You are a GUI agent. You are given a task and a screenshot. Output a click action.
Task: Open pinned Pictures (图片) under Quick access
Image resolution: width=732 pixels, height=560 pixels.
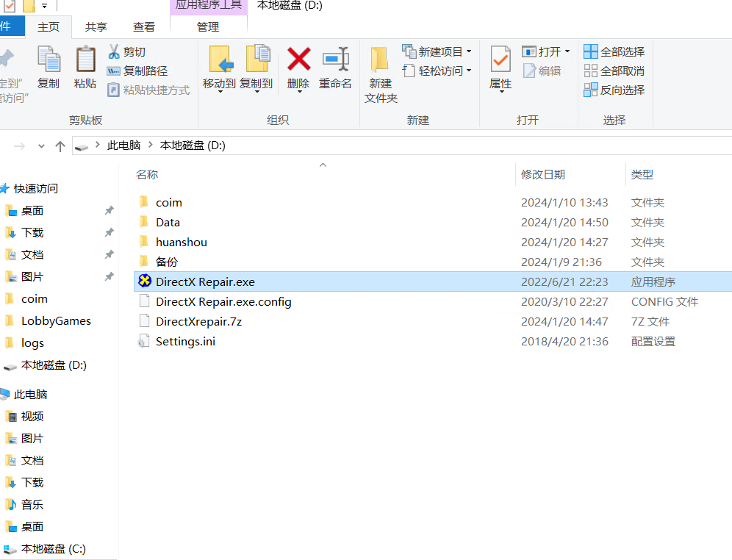click(32, 277)
